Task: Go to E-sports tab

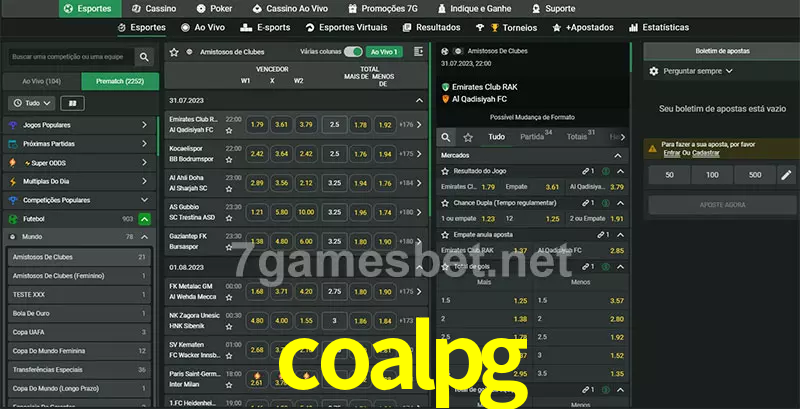Action: 265,28
